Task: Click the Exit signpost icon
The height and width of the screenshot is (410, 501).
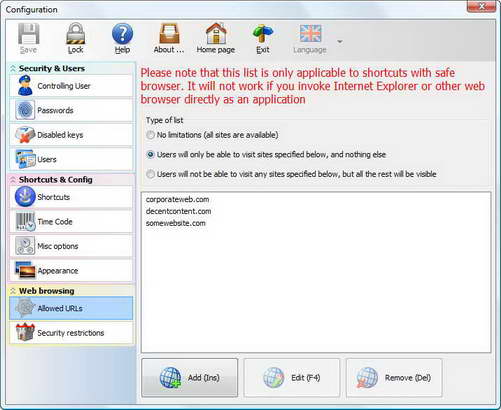Action: (263, 34)
